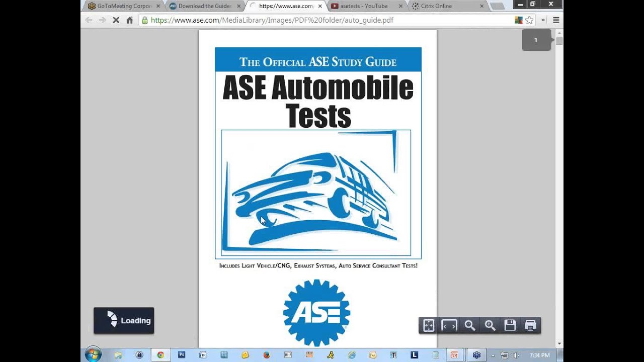
Task: Click the colorful extension icon in address bar
Action: (519, 20)
